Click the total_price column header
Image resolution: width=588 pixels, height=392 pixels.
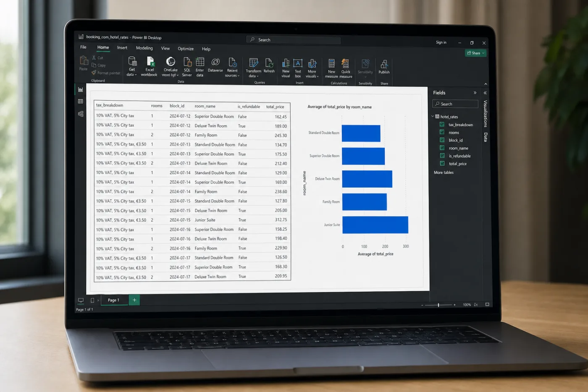point(275,107)
